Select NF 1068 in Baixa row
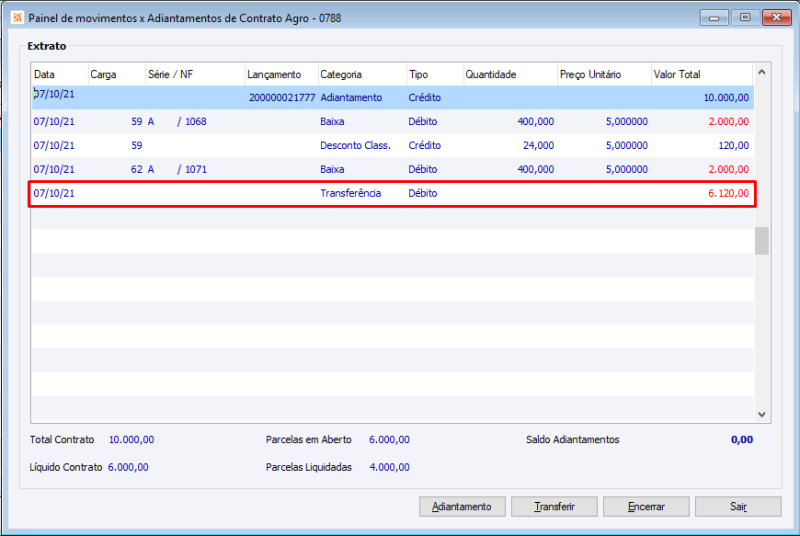Screen dimensions: 800x536 (196, 121)
